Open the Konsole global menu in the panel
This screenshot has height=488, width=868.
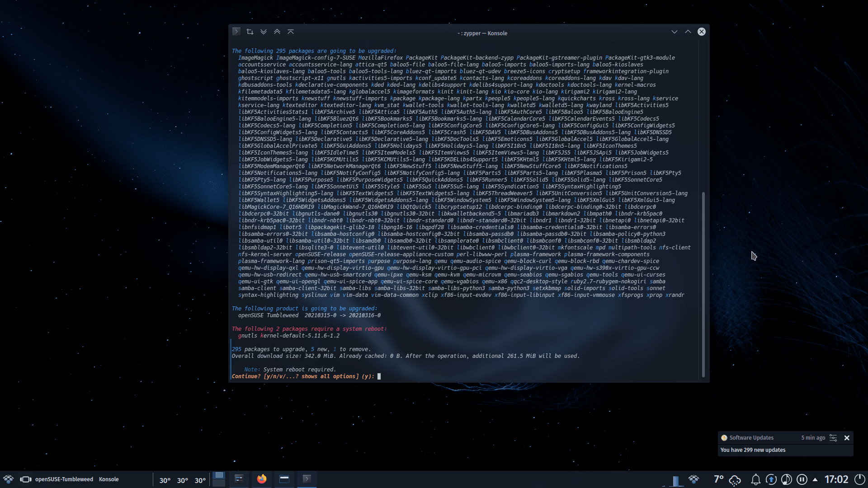coord(109,479)
